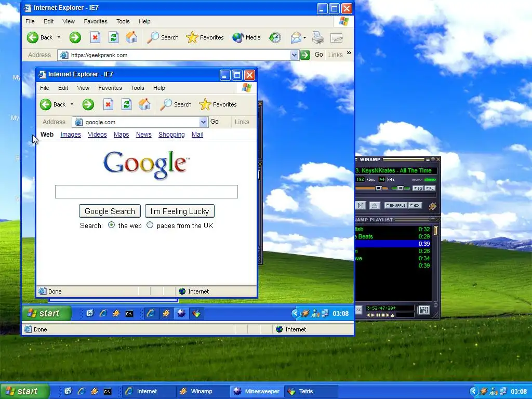Open the Edit menu in the google.com IE window
Viewport: 532px width, 399px height.
[x=63, y=88]
